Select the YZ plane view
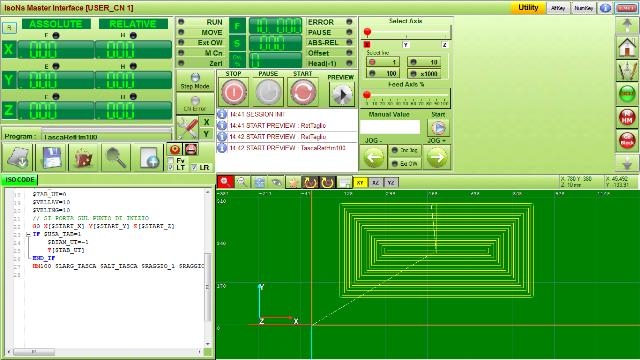This screenshot has width=640, height=360. click(391, 182)
